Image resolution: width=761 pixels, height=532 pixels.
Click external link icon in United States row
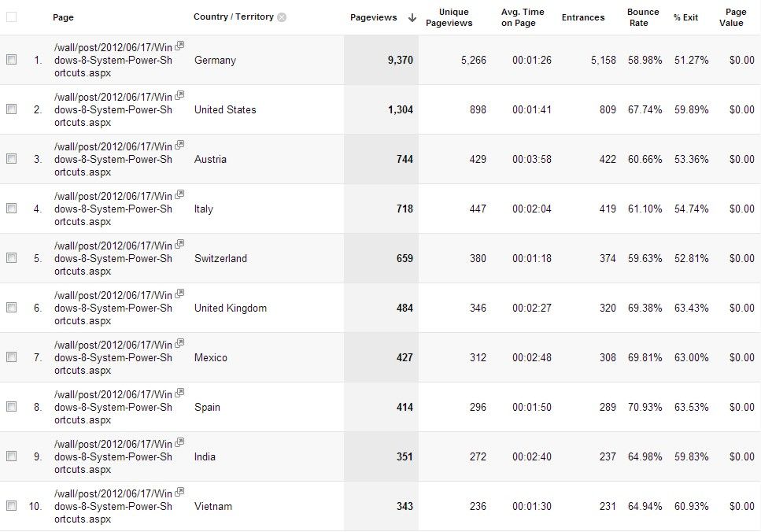(x=179, y=96)
